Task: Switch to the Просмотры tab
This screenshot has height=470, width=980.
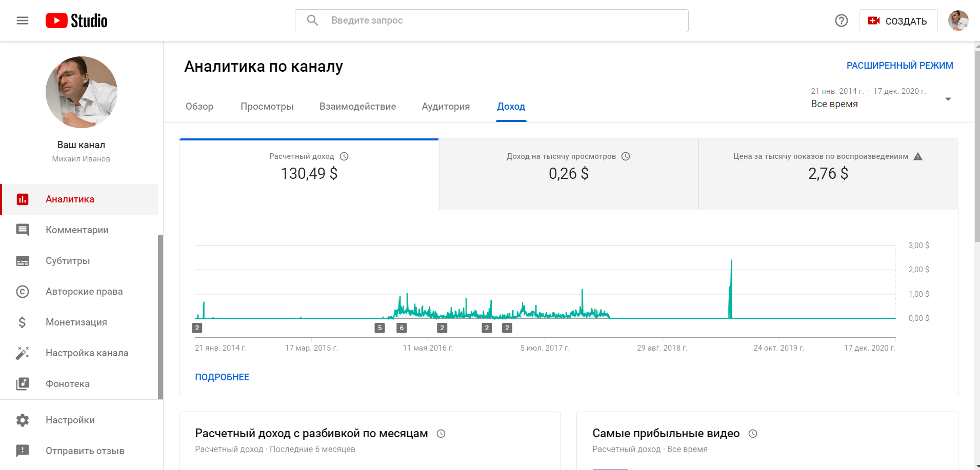Action: 267,107
